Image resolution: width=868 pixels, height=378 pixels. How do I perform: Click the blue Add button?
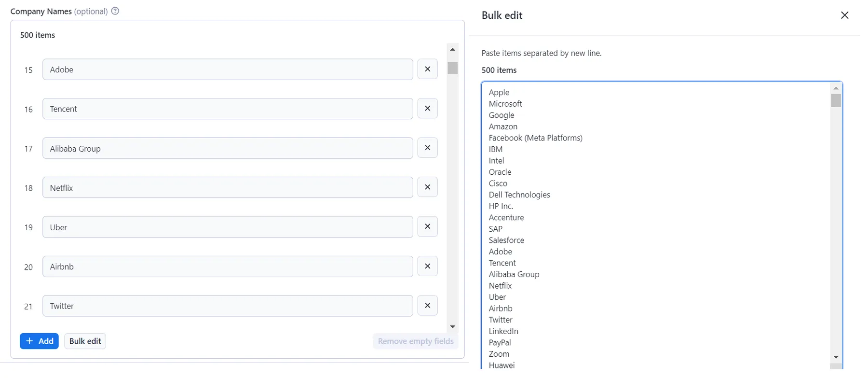(39, 341)
